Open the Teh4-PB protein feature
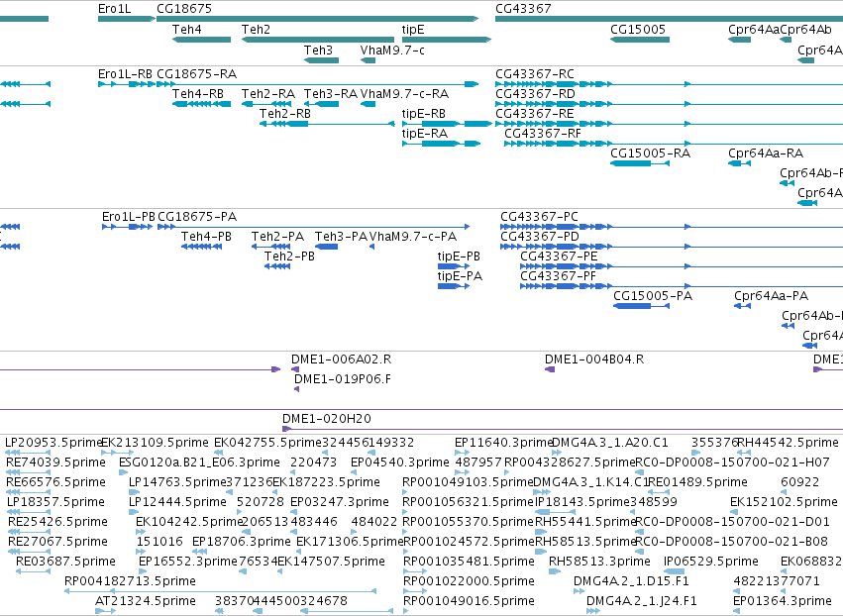 pyautogui.click(x=202, y=247)
